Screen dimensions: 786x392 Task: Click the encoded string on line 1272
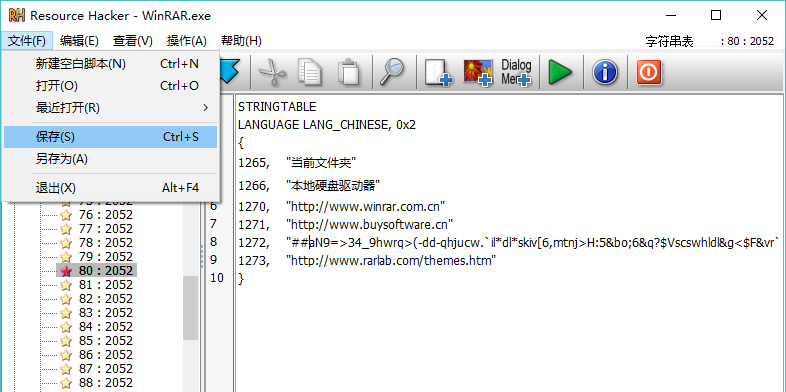pos(533,242)
